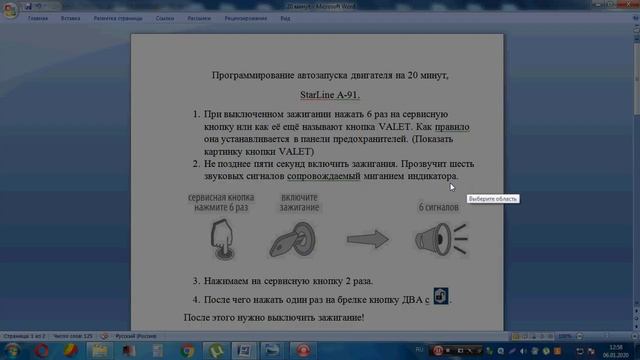Viewport: 640px width, 360px height.
Task: Click the StarLine A-91 heading
Action: point(330,95)
